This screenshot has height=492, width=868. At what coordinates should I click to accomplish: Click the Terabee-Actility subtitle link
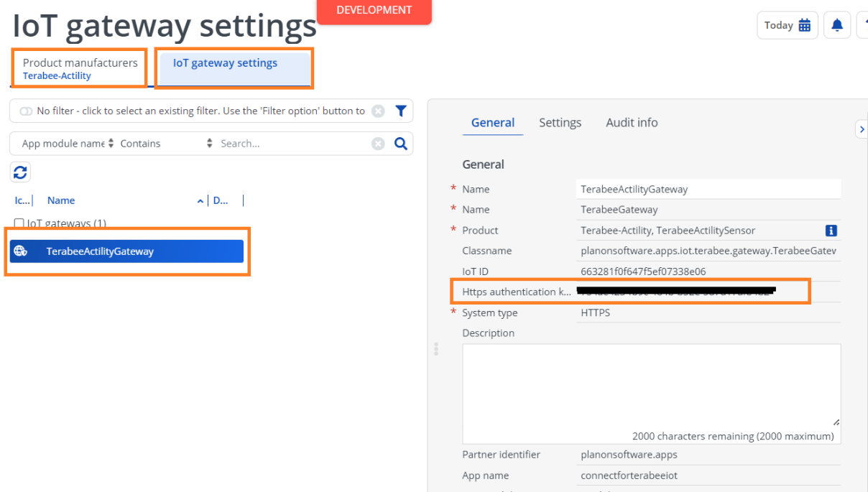(57, 76)
